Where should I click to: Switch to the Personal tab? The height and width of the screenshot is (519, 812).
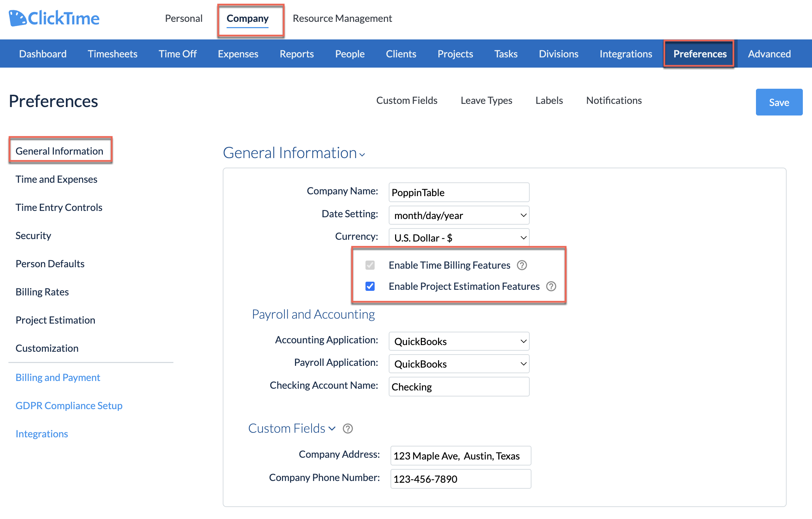(184, 18)
